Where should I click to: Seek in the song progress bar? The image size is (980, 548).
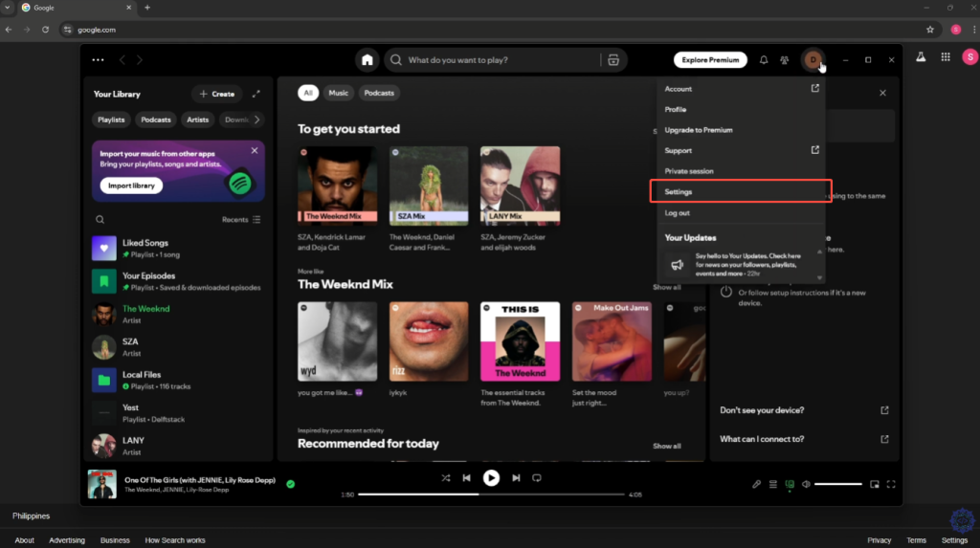491,494
